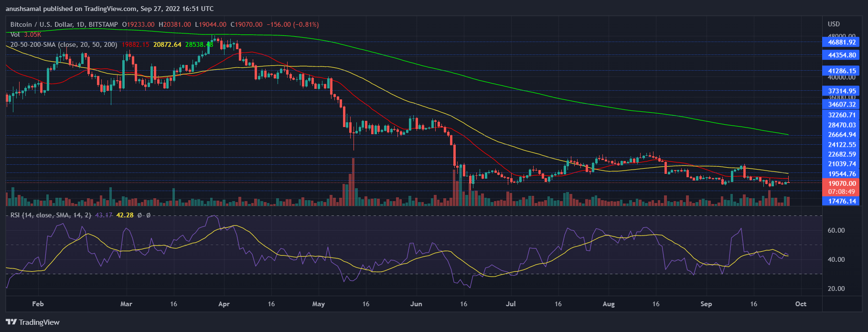Click the 24122.55 price level label
Image resolution: width=868 pixels, height=332 pixels.
point(842,145)
